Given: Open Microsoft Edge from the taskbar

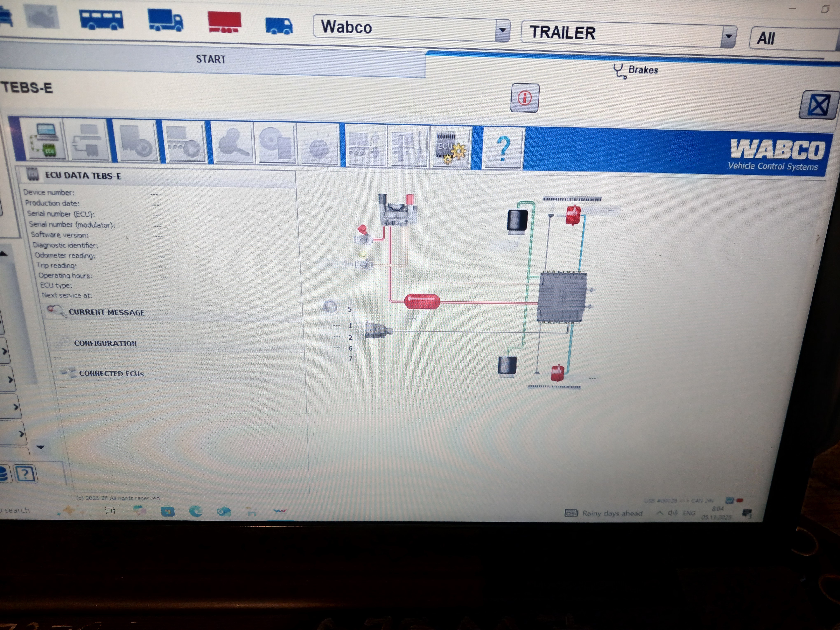Looking at the screenshot, I should click(196, 511).
